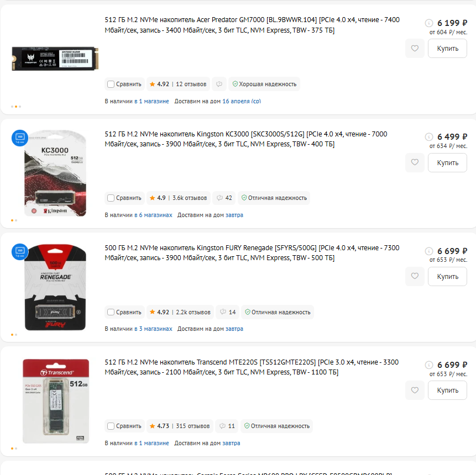476x475 pixels.
Task: Open price info icon next to 6 499 ₽
Action: (x=428, y=137)
